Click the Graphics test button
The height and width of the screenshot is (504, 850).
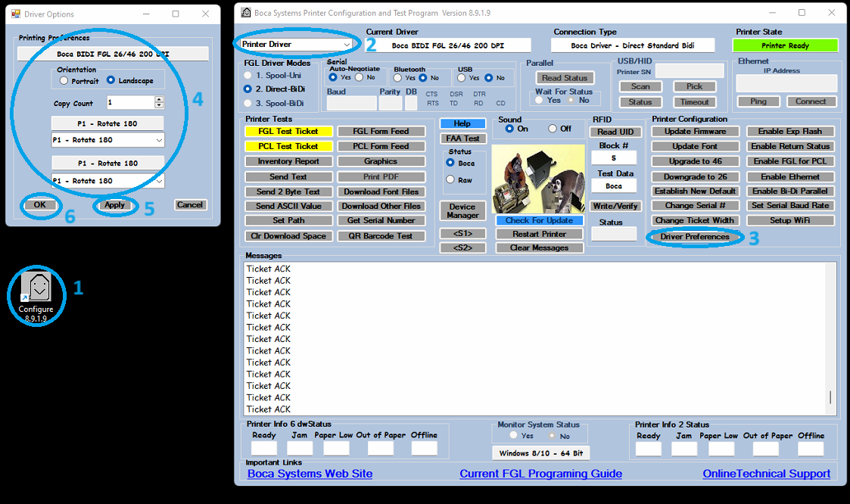381,161
